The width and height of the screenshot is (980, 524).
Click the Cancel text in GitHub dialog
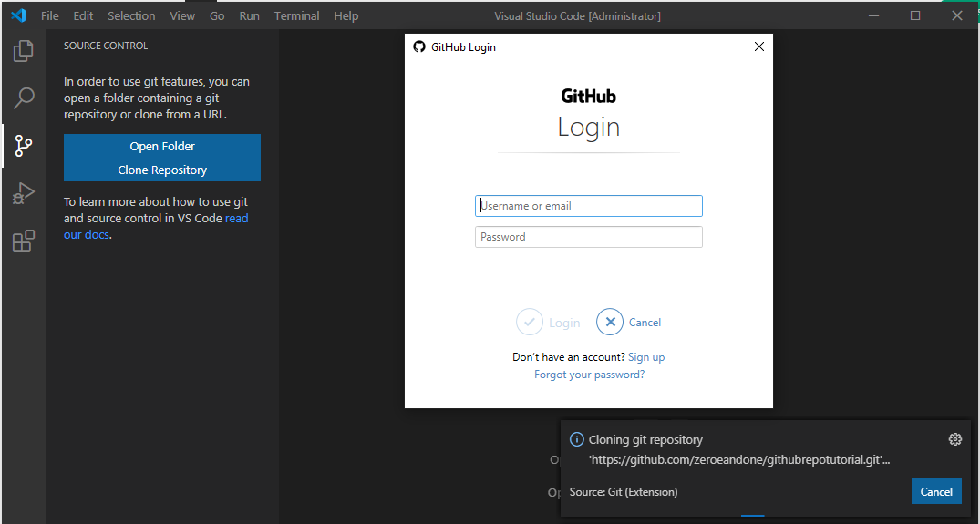645,323
